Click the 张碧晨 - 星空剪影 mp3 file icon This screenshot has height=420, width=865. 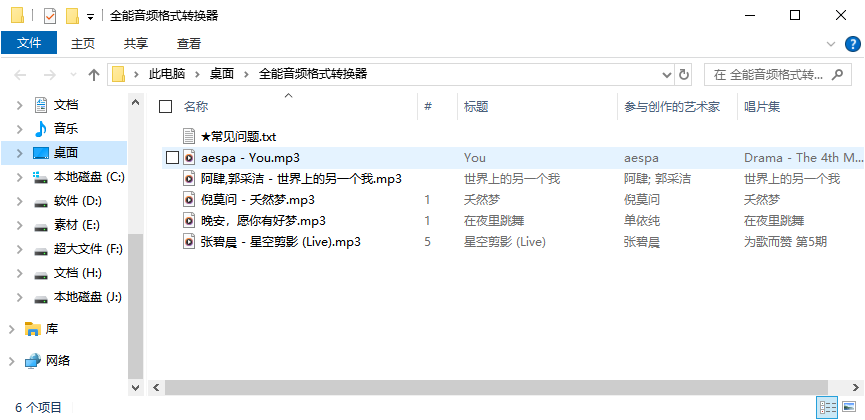point(189,242)
